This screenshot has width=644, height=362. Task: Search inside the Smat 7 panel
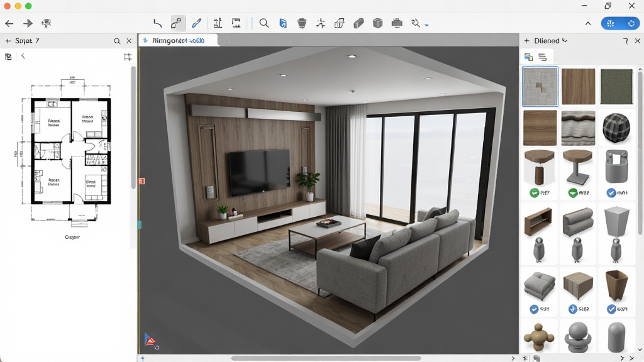coord(117,41)
